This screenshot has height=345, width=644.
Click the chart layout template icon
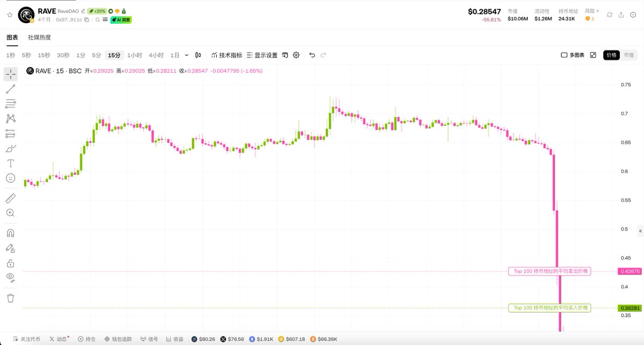click(x=286, y=55)
